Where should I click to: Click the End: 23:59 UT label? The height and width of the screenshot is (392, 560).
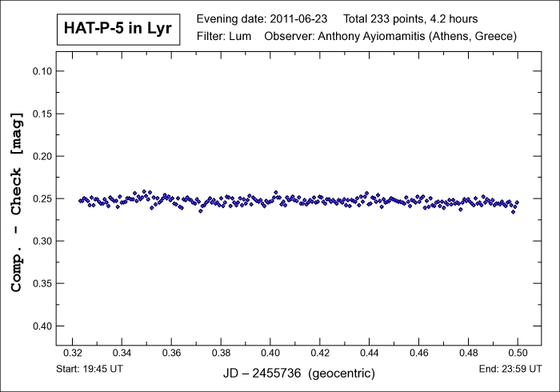click(x=511, y=370)
